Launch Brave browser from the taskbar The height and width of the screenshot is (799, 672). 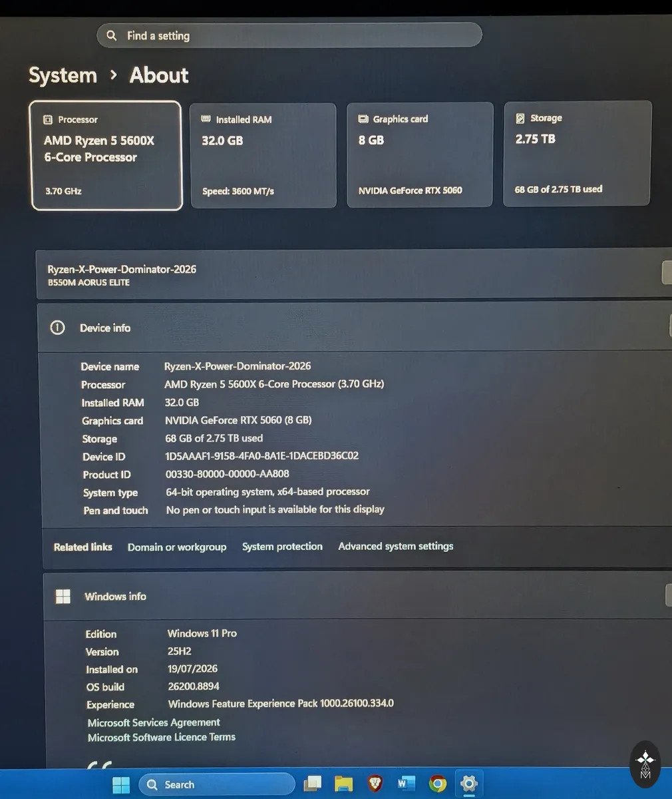(375, 784)
